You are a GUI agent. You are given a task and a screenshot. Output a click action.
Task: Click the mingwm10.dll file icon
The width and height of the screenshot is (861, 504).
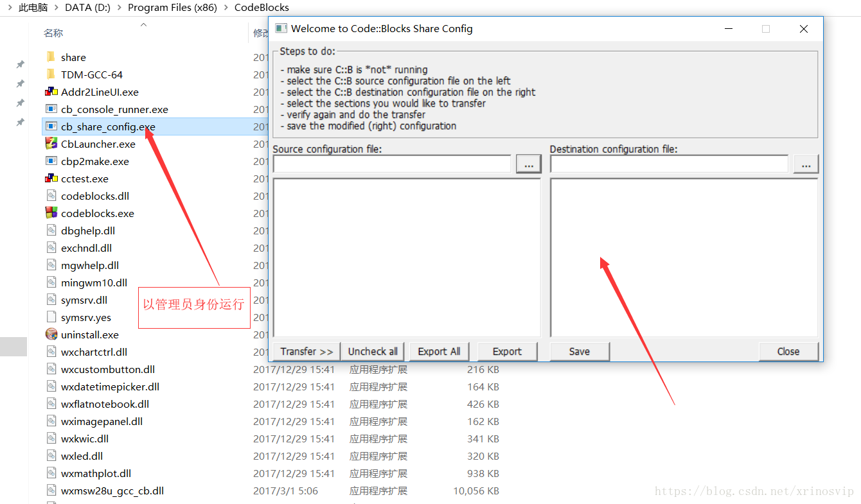51,282
